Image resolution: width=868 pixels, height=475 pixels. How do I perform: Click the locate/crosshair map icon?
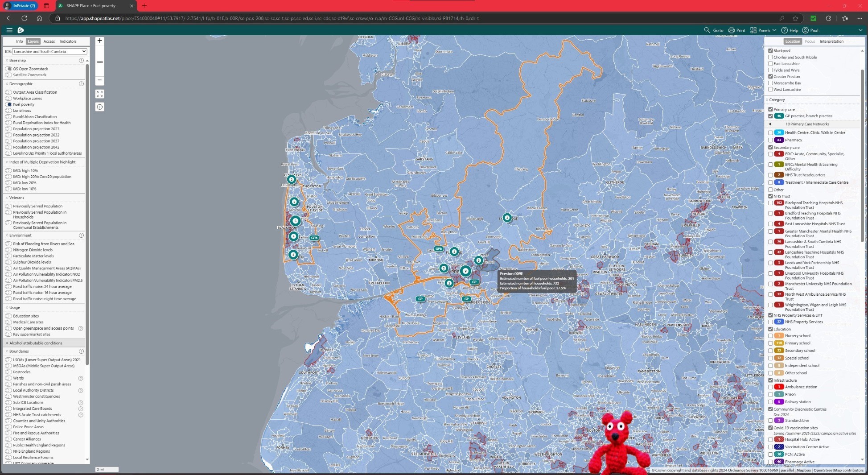click(x=99, y=107)
